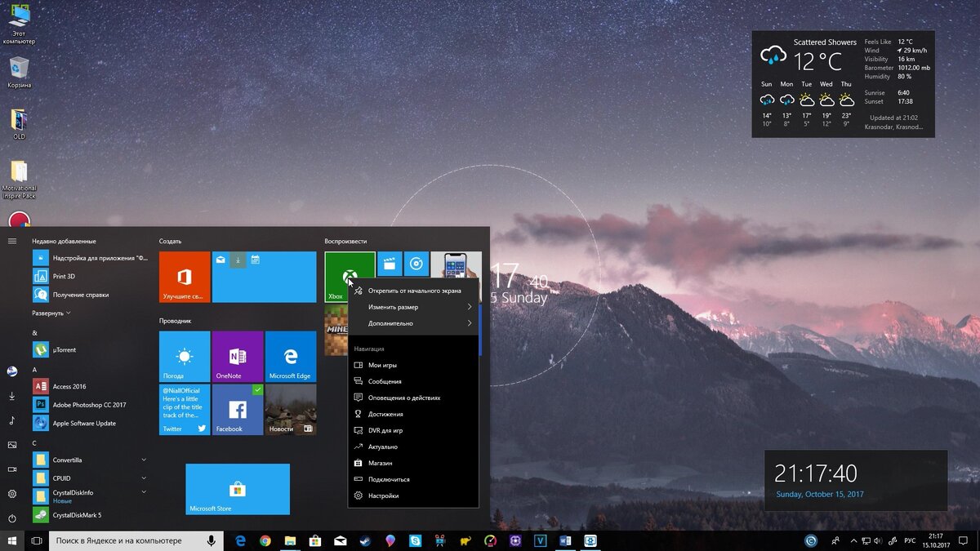This screenshot has width=980, height=551.
Task: Open Skype from the taskbar
Action: coord(416,540)
